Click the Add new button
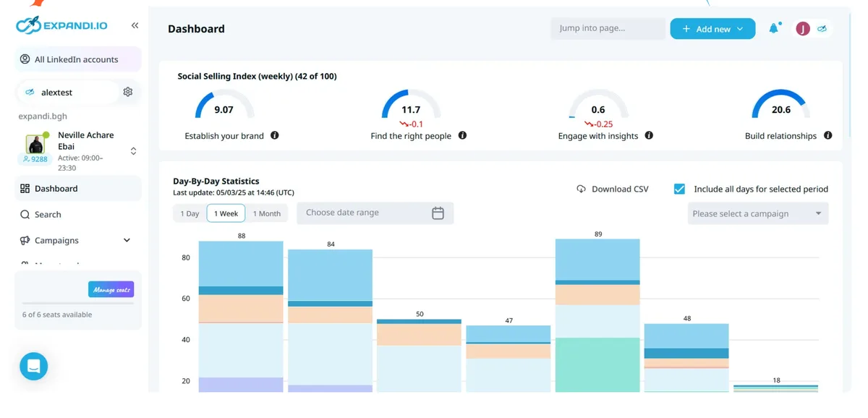 [x=712, y=29]
